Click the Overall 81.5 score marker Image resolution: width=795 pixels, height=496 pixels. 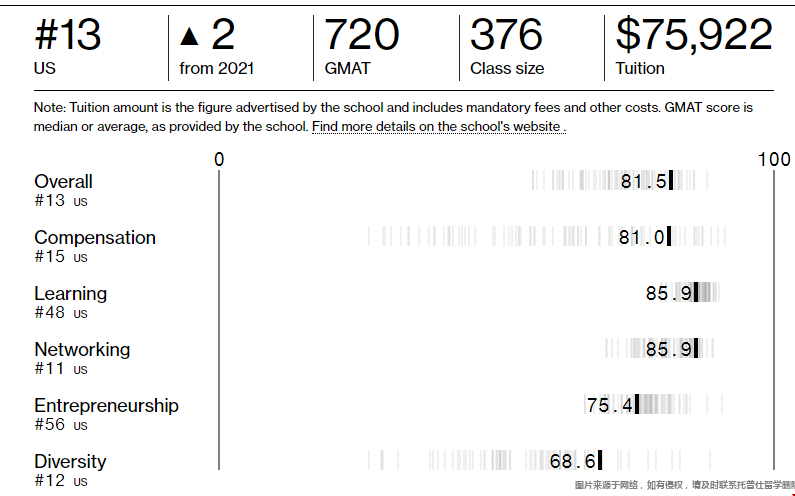point(671,181)
